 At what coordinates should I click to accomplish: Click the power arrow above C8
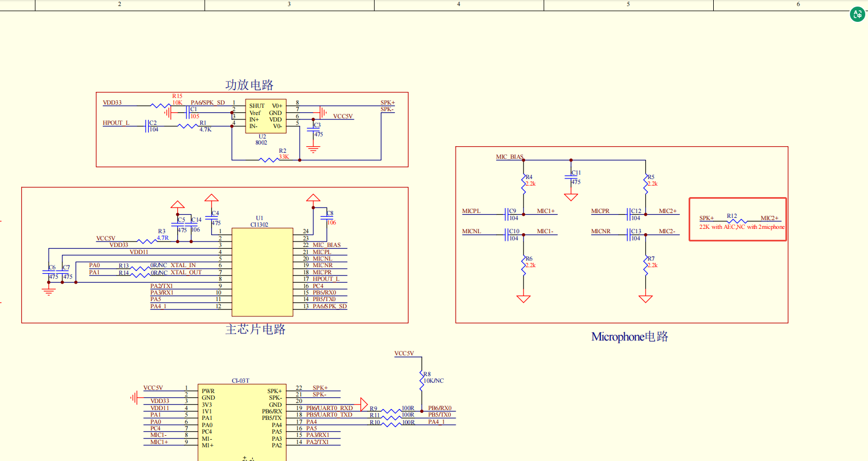click(313, 198)
